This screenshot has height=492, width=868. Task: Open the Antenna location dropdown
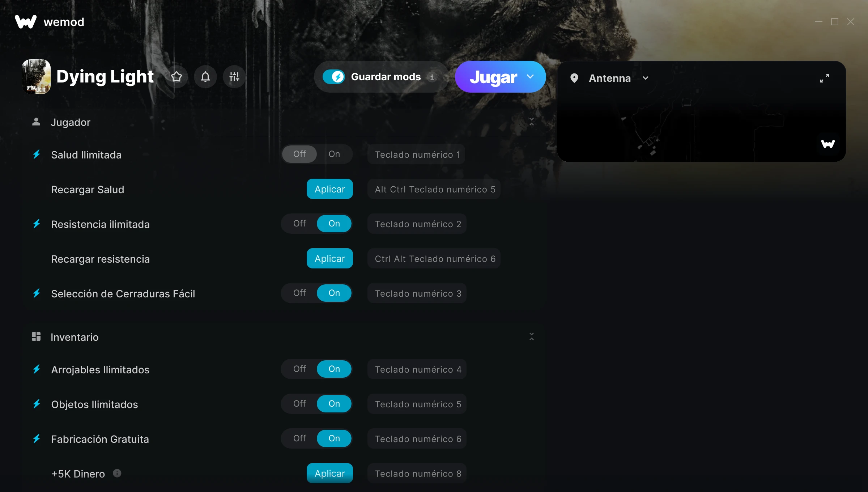646,78
